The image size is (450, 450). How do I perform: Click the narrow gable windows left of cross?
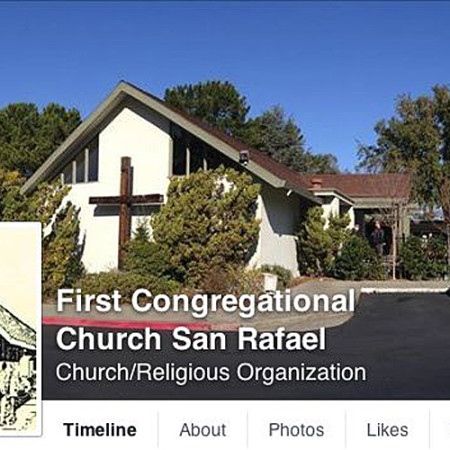coord(83,165)
